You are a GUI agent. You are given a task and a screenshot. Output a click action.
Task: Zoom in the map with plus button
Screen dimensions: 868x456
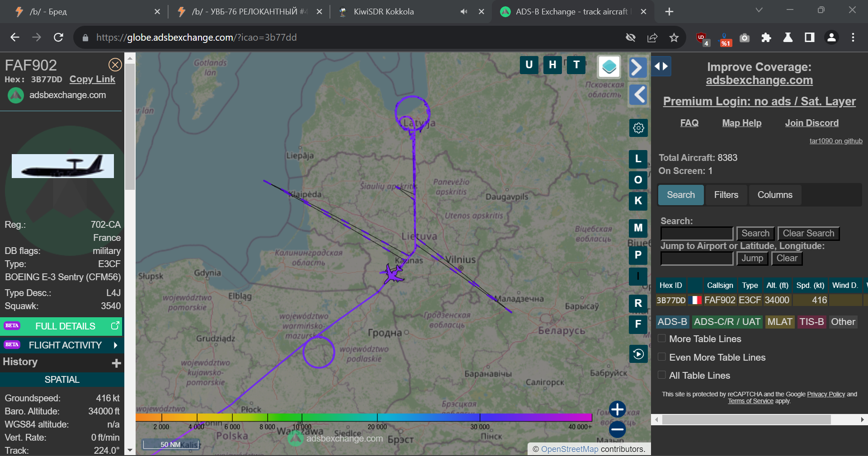coord(617,409)
